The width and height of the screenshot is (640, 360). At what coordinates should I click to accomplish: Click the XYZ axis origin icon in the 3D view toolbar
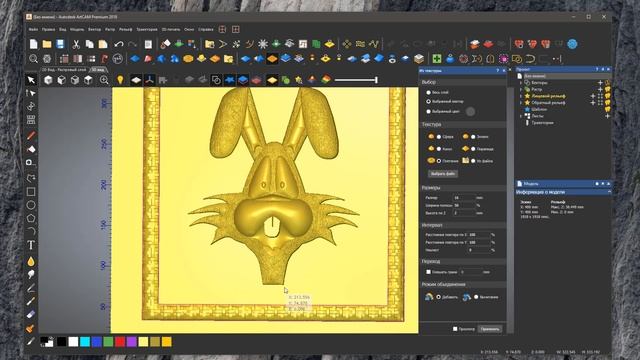149,80
